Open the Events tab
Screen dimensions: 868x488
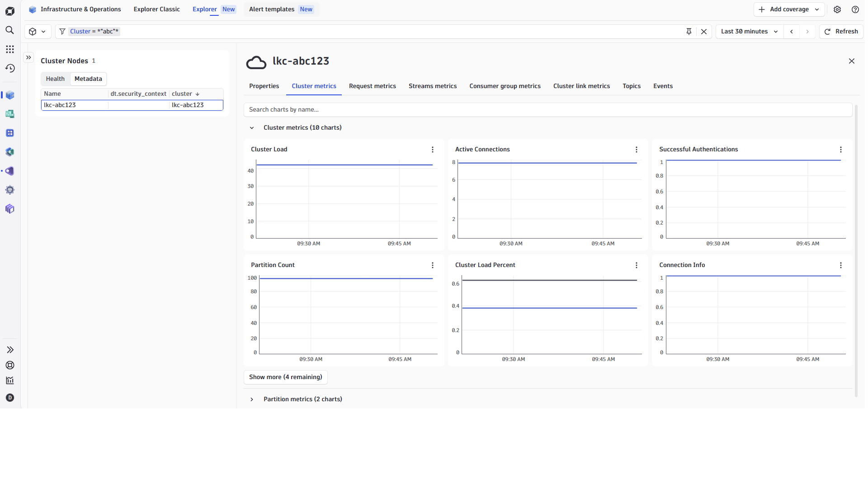(663, 86)
